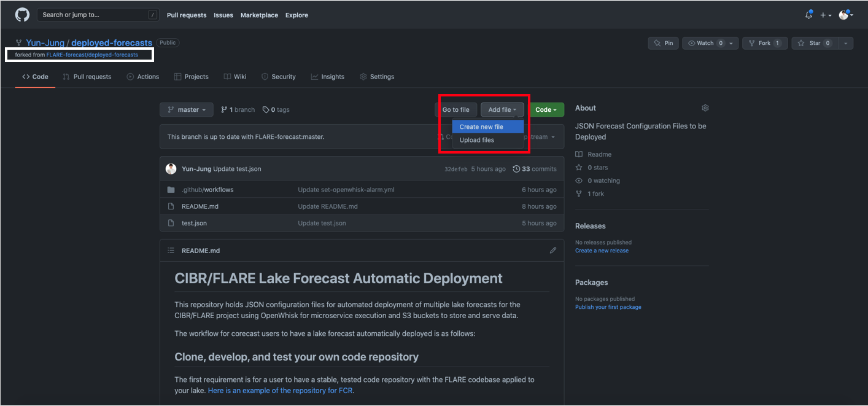Open Yun-Jung owner profile link

tap(45, 43)
